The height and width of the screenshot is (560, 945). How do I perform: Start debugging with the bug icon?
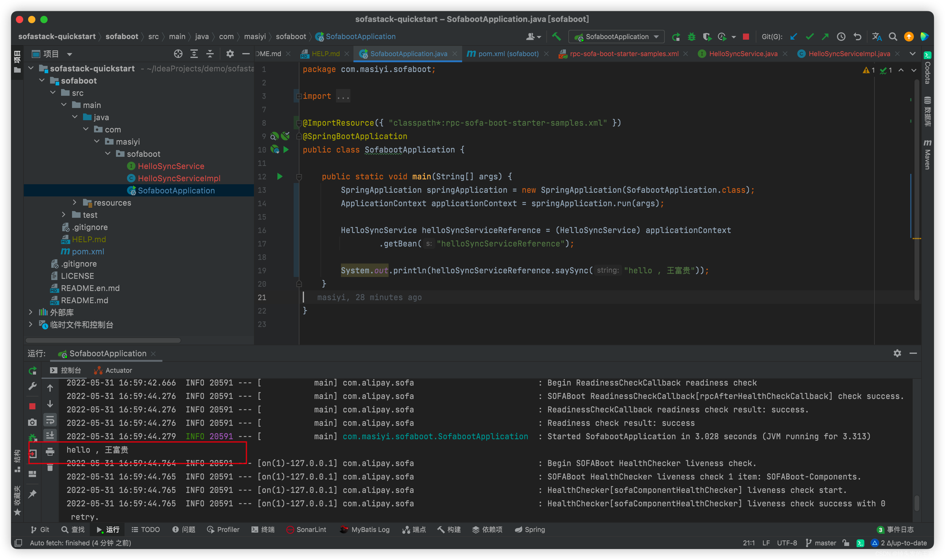(691, 37)
